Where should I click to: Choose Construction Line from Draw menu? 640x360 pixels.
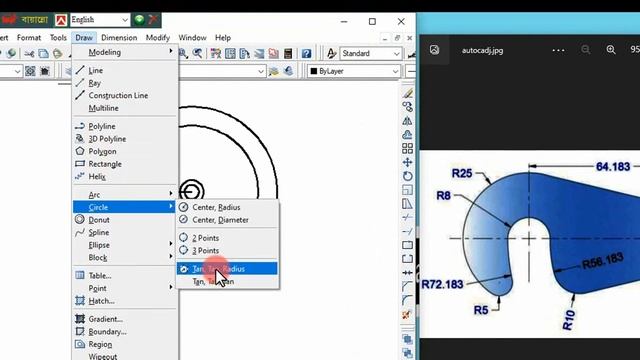[125, 96]
